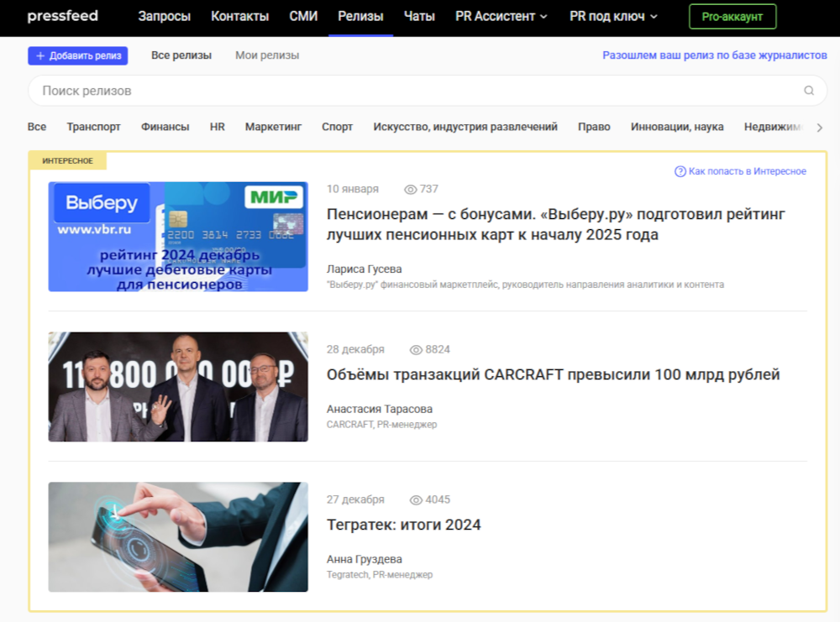
Task: Select the Маркетинг category filter
Action: [273, 127]
